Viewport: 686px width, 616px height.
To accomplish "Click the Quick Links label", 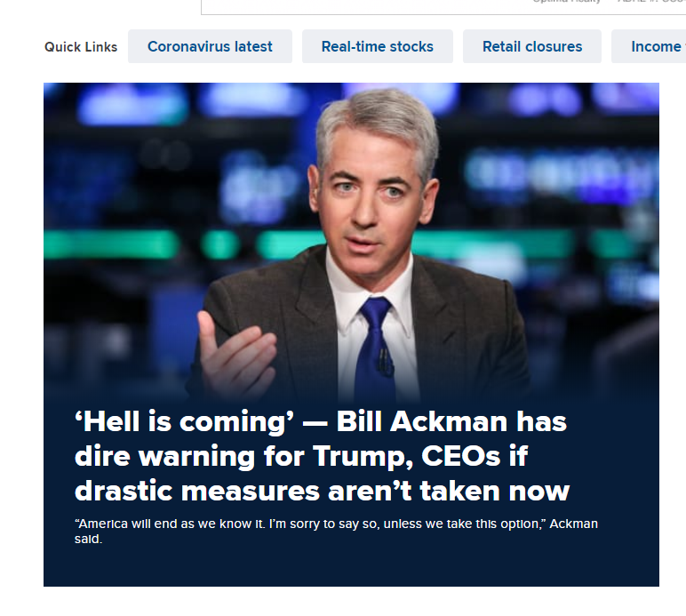I will 81,47.
